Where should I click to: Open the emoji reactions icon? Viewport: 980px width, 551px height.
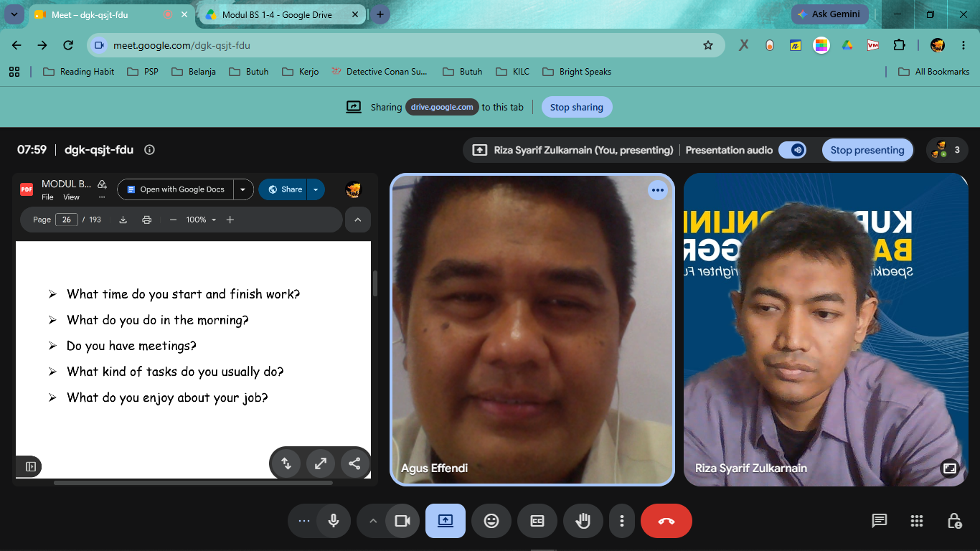(491, 521)
